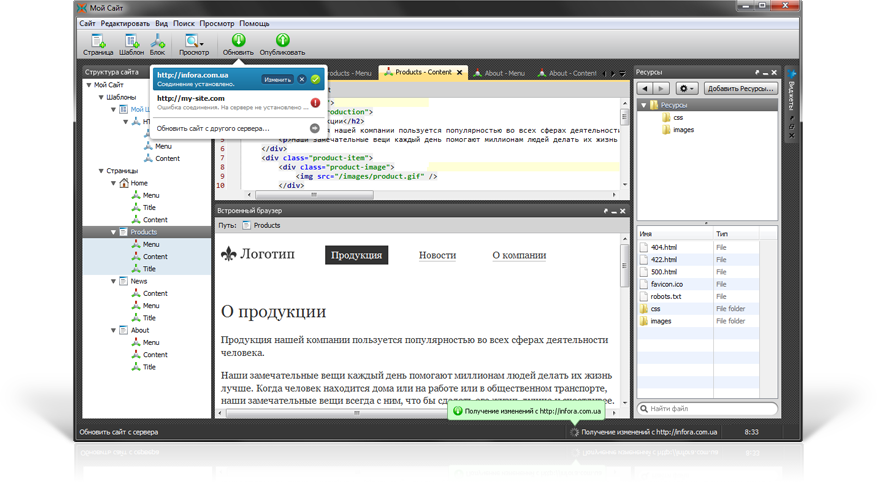Click the arrow icon next to Обновить сайт с другого сервера

[x=314, y=128]
